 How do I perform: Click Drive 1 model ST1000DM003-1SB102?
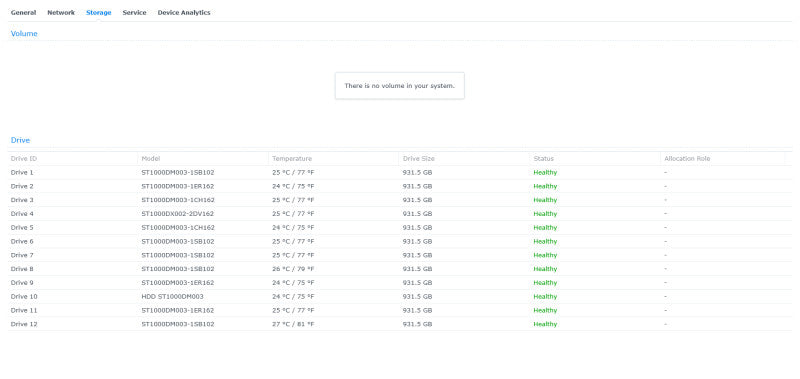click(178, 172)
